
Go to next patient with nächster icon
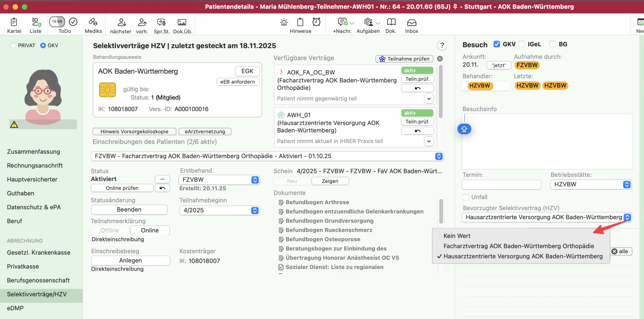(x=121, y=22)
